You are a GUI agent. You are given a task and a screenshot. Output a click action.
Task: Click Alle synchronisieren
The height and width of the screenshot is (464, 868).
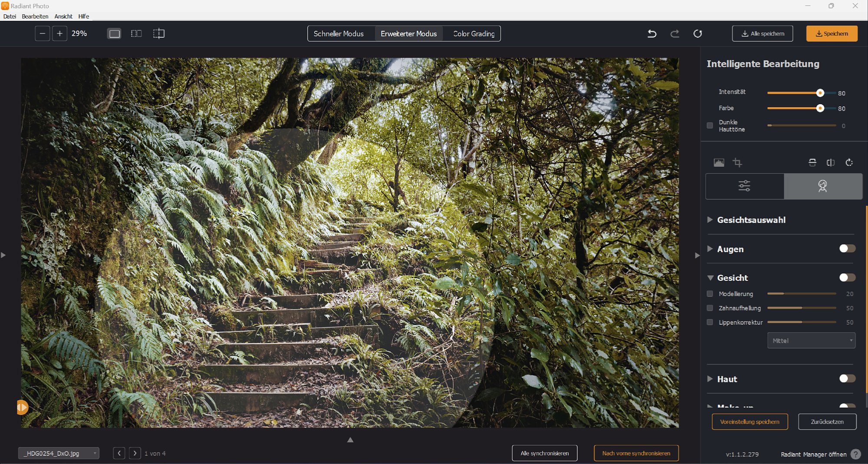tap(545, 453)
